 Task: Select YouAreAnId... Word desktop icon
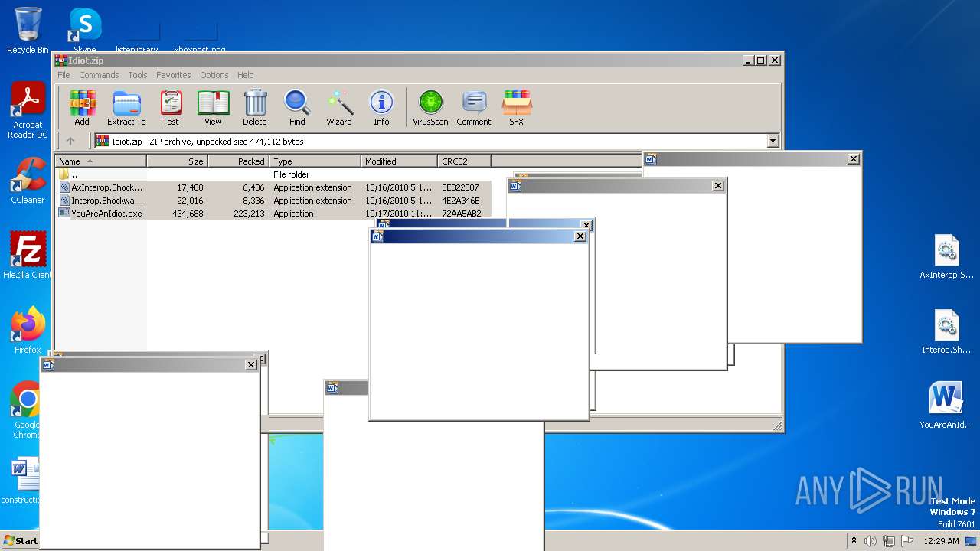tap(947, 406)
